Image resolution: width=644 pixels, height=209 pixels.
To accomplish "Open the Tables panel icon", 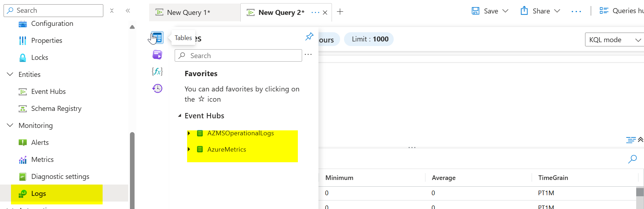I will pos(157,38).
